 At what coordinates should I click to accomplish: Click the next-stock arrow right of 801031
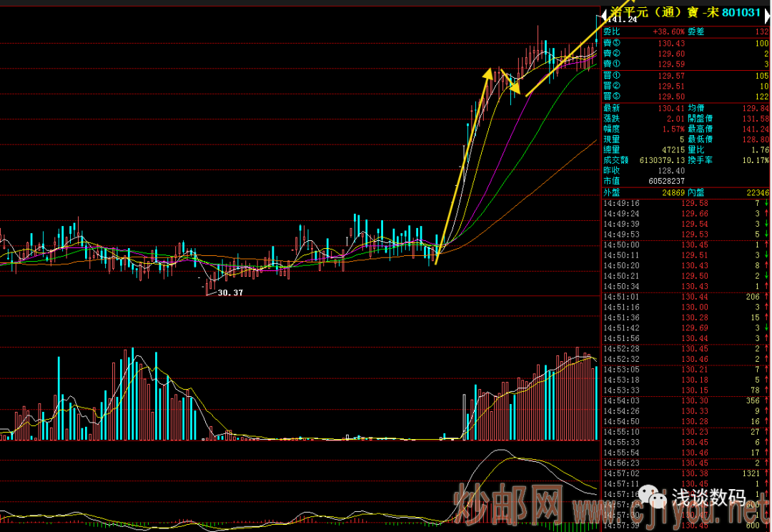coord(768,16)
